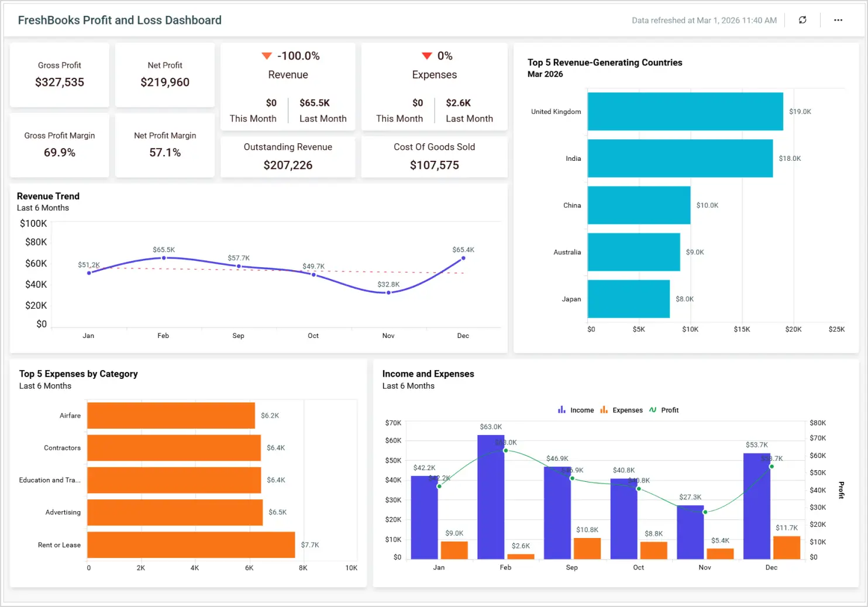Open the more options ellipsis menu
Screen dimensions: 868x607
(838, 20)
